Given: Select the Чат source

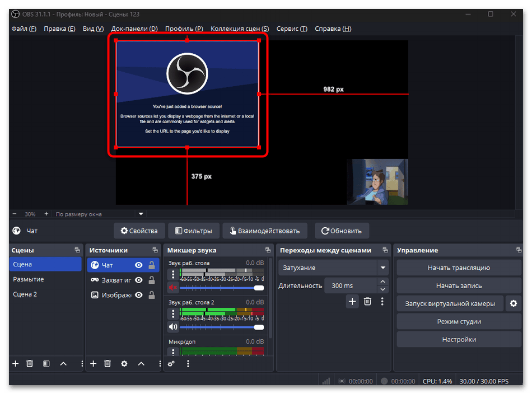Looking at the screenshot, I should (x=123, y=265).
